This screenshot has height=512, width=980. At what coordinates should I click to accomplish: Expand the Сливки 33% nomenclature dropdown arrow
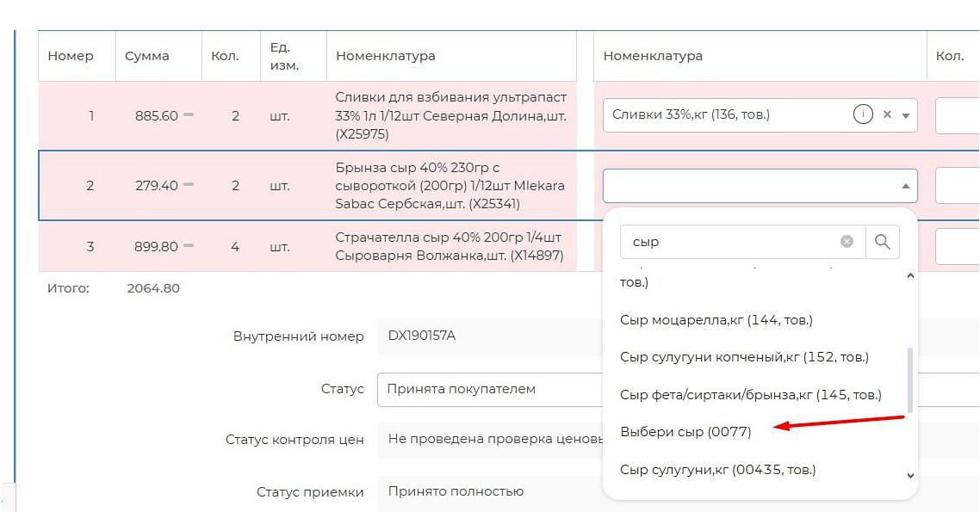point(906,115)
